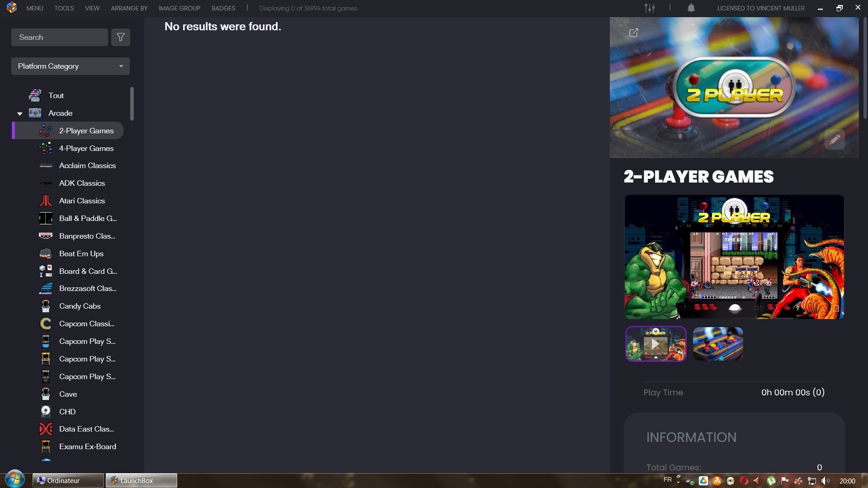This screenshot has height=488, width=868.
Task: Select the Acclaim Classics logo icon
Action: coord(46,165)
